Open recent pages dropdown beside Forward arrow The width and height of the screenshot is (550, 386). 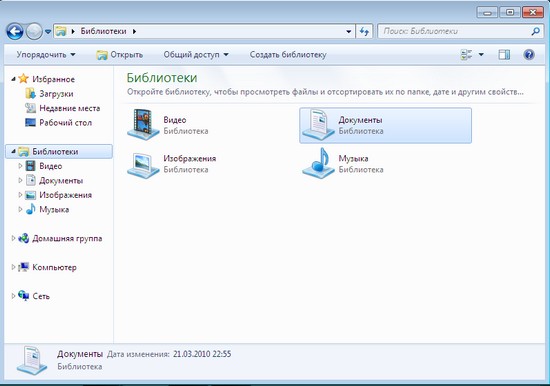click(x=48, y=32)
